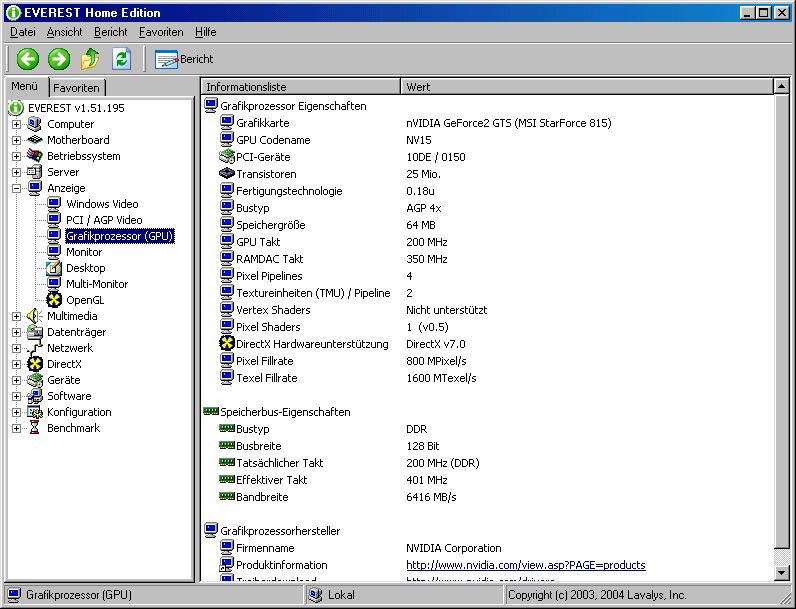Image resolution: width=796 pixels, height=609 pixels.
Task: Click the Up one level arrow icon
Action: [90, 59]
